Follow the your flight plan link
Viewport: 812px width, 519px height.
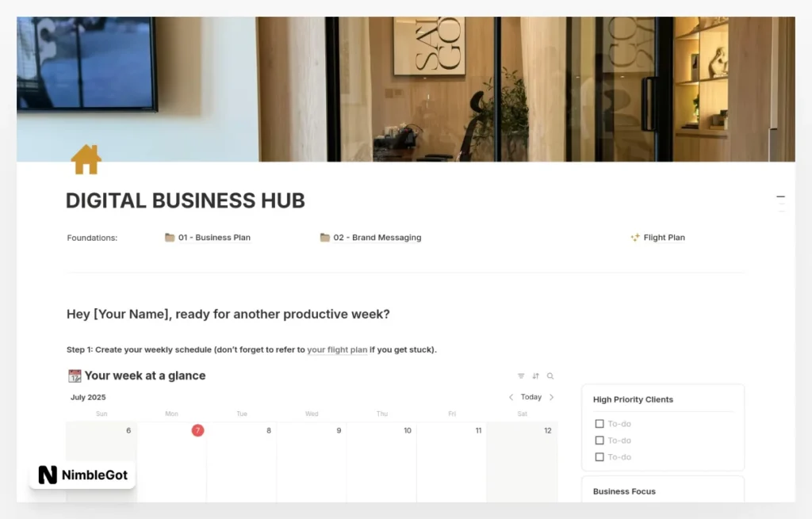337,349
